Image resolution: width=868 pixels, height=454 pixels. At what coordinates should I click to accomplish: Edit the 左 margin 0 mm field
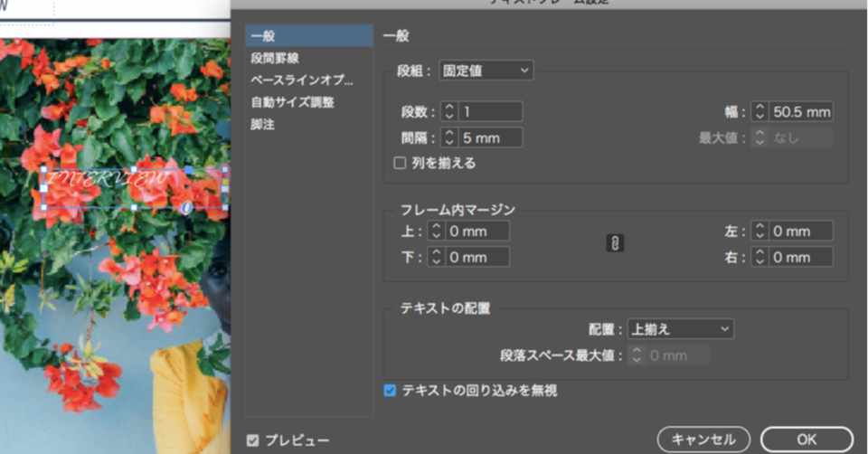click(x=801, y=231)
